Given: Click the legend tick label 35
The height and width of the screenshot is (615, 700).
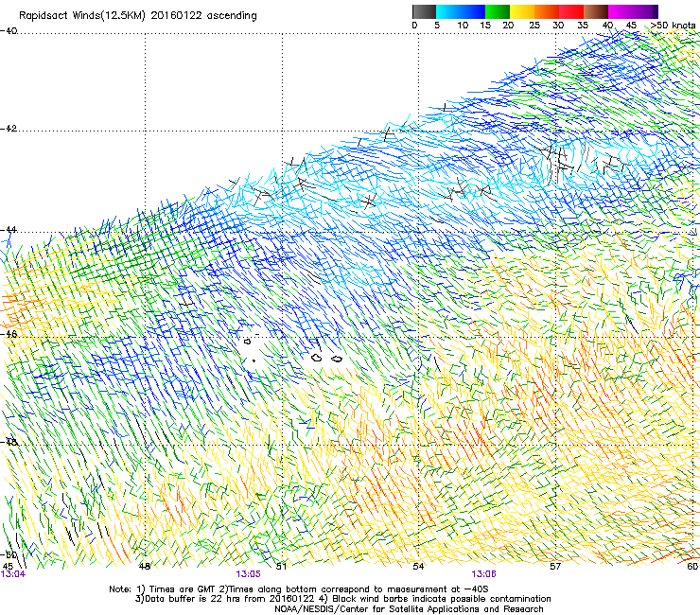Looking at the screenshot, I should pyautogui.click(x=583, y=26).
